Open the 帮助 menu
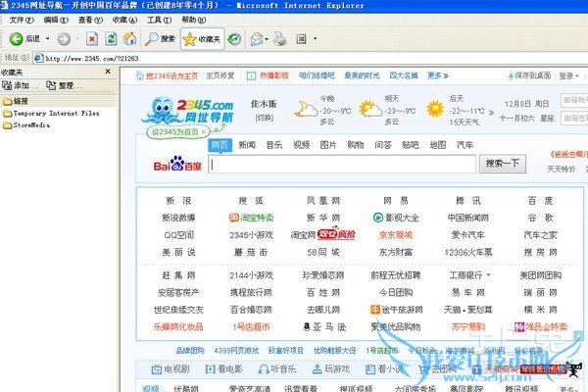The image size is (588, 392). tap(194, 20)
